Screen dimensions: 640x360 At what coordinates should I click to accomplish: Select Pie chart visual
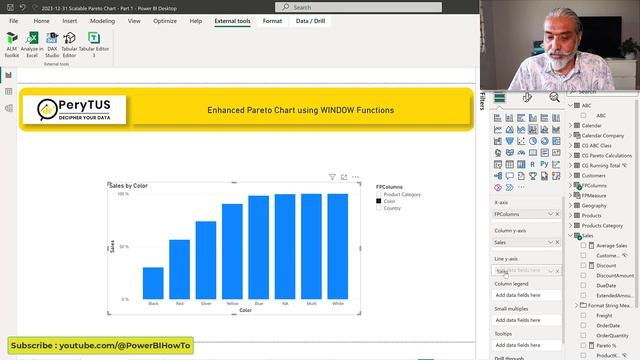pos(533,141)
